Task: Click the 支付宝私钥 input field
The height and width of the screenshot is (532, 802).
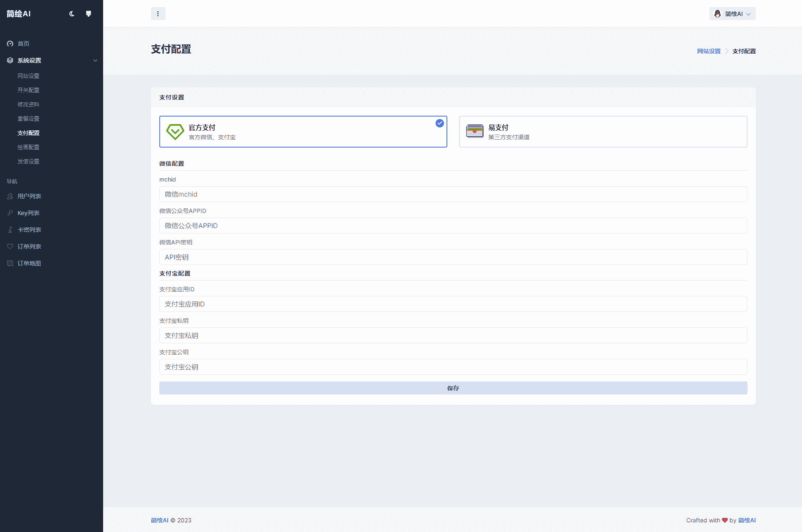Action: (x=453, y=335)
